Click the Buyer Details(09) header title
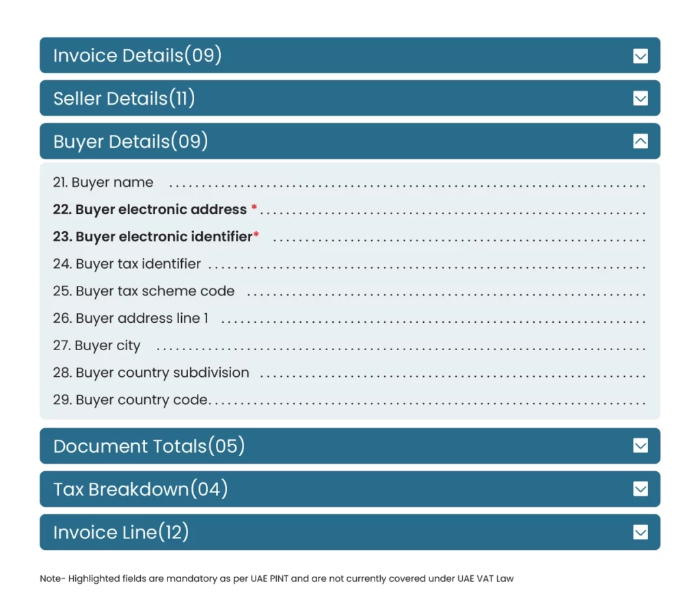 131,142
